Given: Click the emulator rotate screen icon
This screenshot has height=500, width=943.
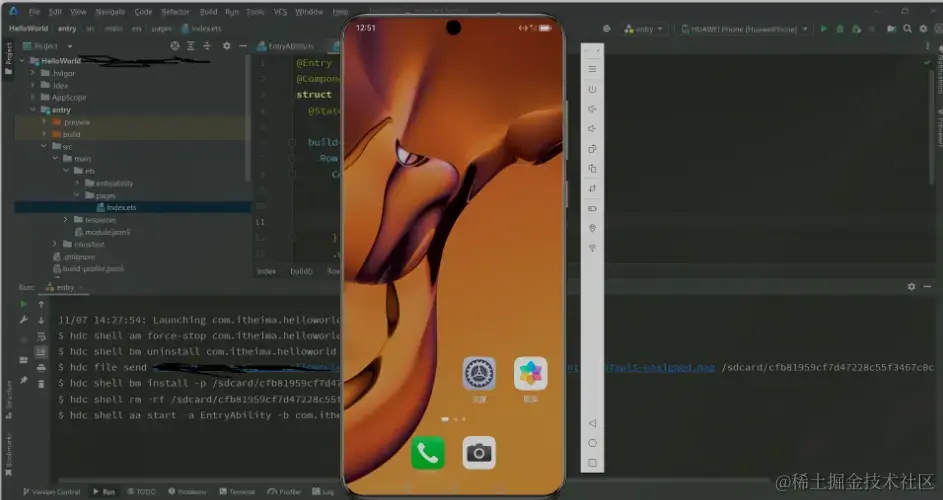Looking at the screenshot, I should coord(592,149).
